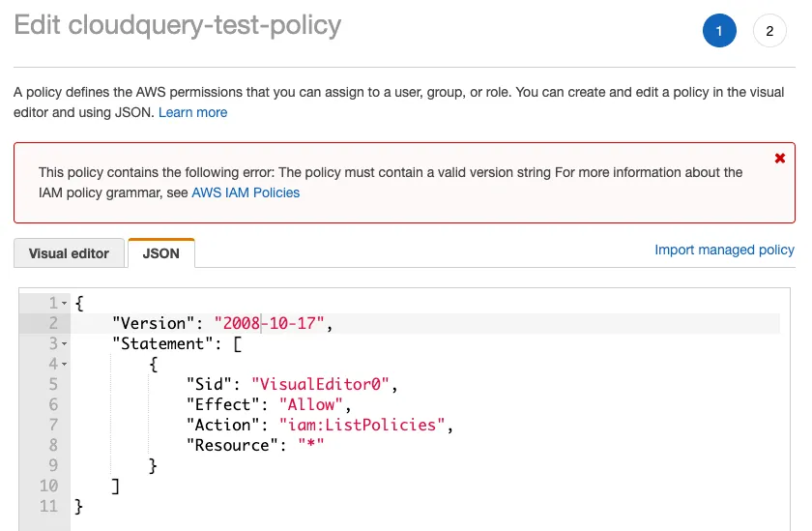Click the "Effect" key on line 6
This screenshot has width=812, height=531.
pyautogui.click(x=222, y=404)
